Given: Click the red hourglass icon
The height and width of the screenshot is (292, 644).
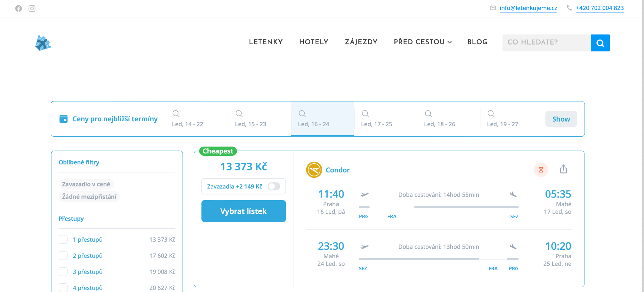Looking at the screenshot, I should point(541,170).
